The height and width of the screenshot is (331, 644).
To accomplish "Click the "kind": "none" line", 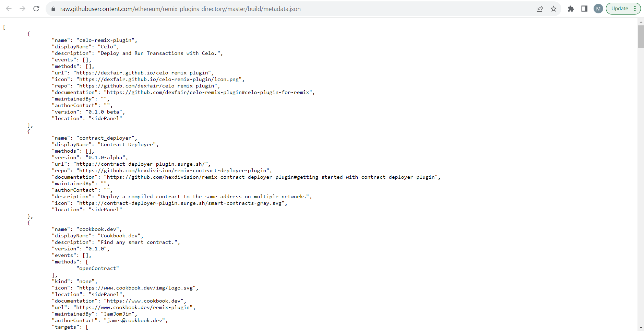I will tap(75, 281).
